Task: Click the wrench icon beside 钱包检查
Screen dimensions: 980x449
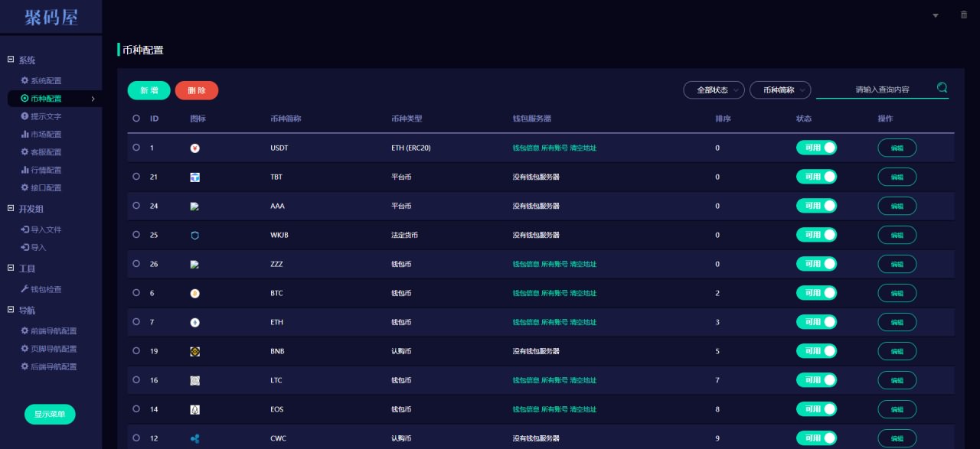Action: tap(24, 289)
